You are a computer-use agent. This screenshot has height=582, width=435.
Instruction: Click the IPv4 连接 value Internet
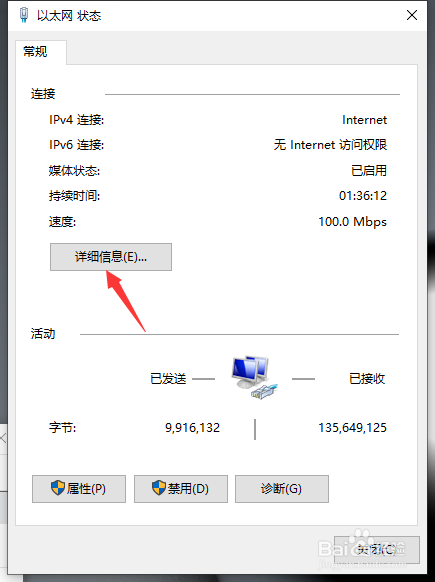(364, 120)
